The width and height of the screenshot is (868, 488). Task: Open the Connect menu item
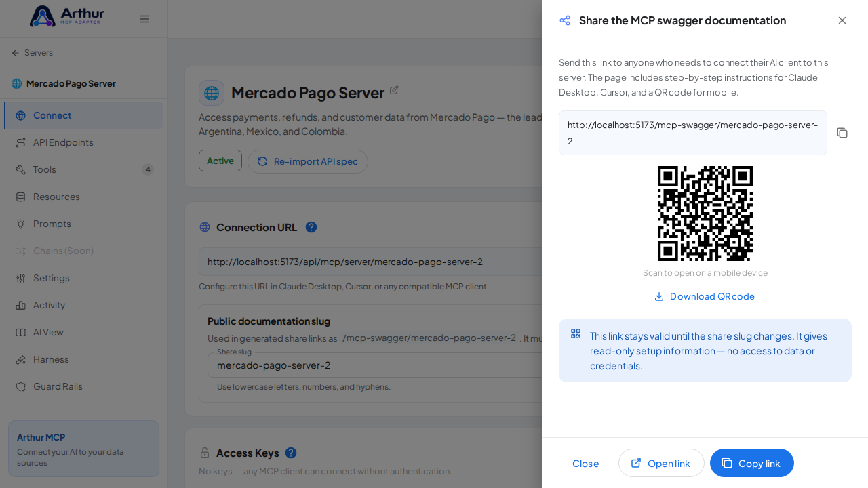point(84,115)
